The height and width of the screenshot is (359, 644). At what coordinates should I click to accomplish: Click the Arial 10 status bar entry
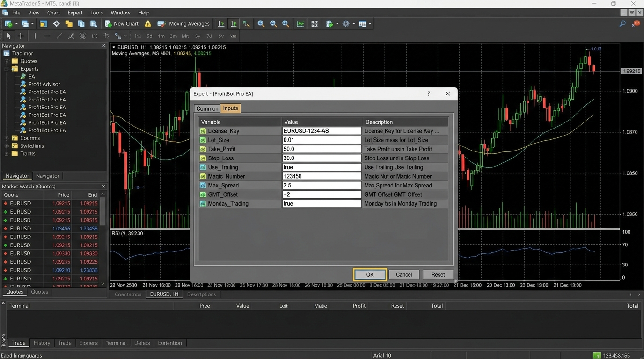coord(382,356)
